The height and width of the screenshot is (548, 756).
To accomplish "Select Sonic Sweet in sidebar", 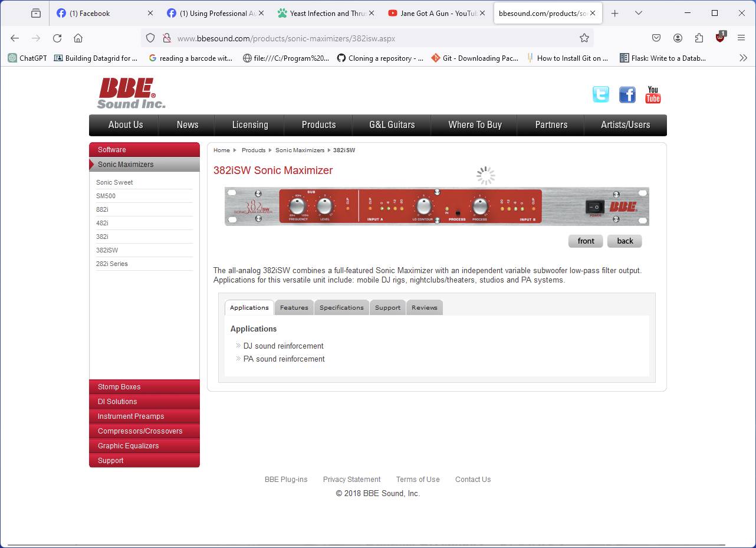I will (x=114, y=182).
